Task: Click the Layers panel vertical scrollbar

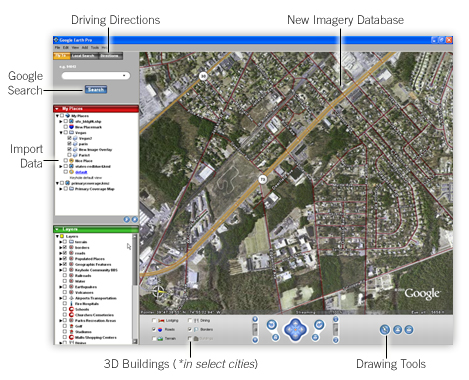Action: click(135, 289)
